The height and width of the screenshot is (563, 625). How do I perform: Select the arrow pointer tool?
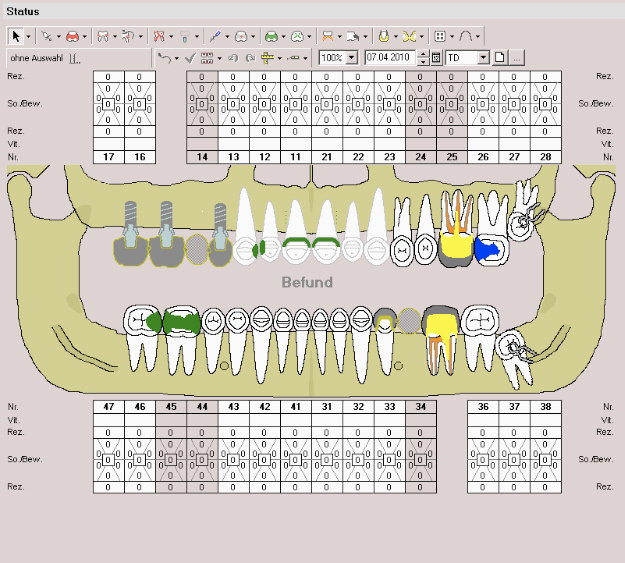tap(16, 35)
